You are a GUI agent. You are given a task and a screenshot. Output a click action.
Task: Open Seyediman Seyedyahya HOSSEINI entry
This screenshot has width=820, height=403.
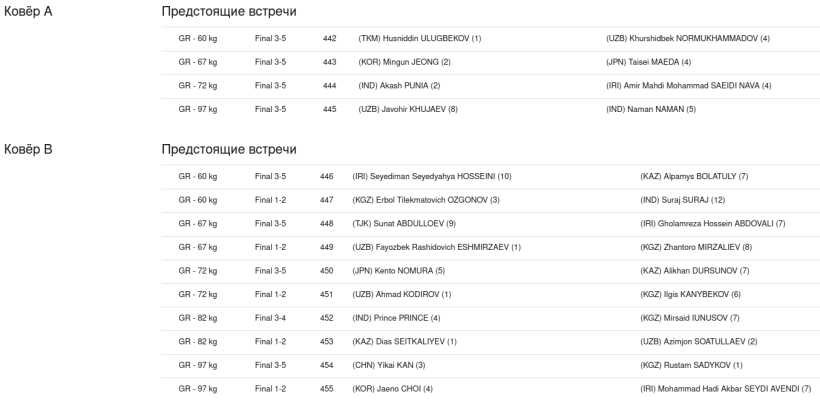point(431,177)
